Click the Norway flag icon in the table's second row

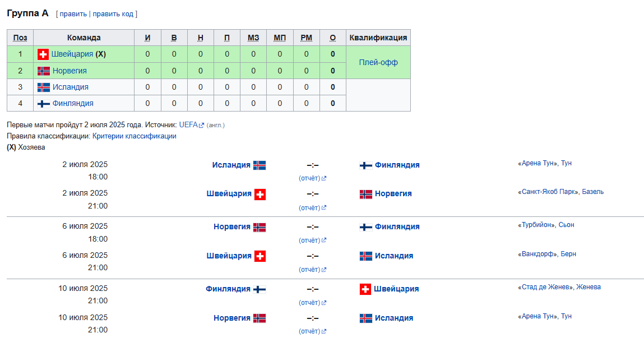tap(44, 71)
